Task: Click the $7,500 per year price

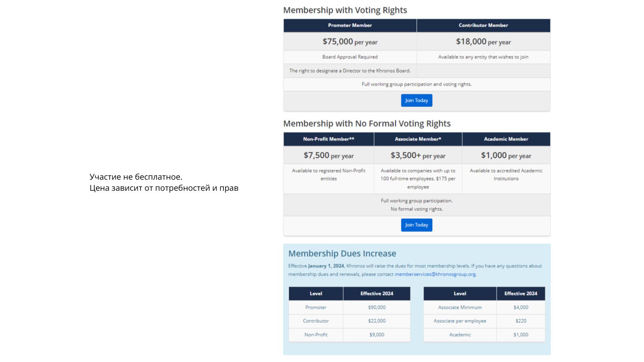Action: click(x=329, y=155)
